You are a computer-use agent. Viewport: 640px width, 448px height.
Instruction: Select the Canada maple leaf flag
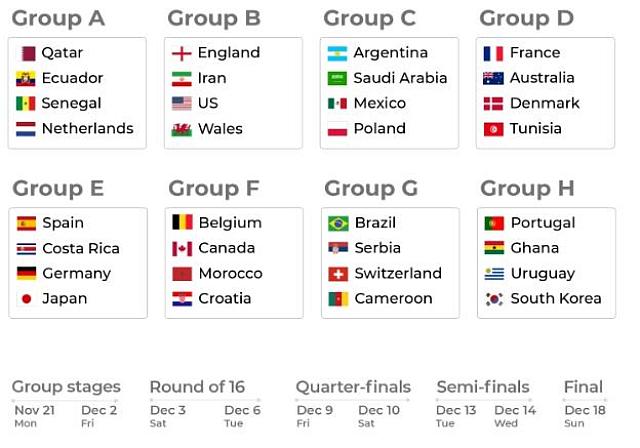182,248
